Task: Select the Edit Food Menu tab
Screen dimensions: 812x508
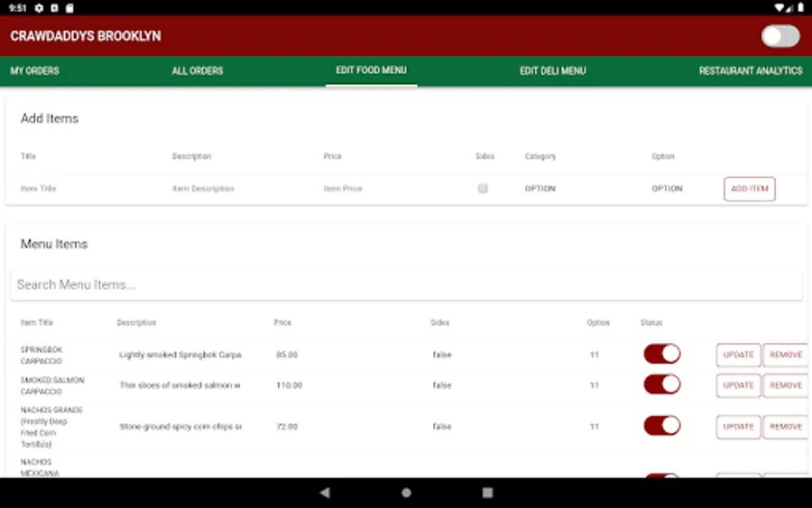Action: pos(372,70)
